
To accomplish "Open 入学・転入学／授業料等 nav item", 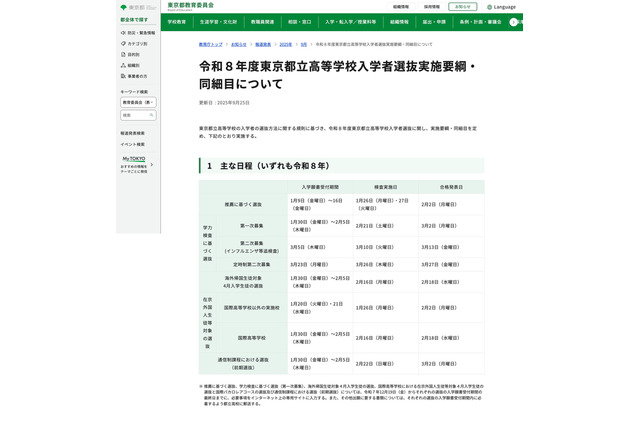I will click(351, 22).
